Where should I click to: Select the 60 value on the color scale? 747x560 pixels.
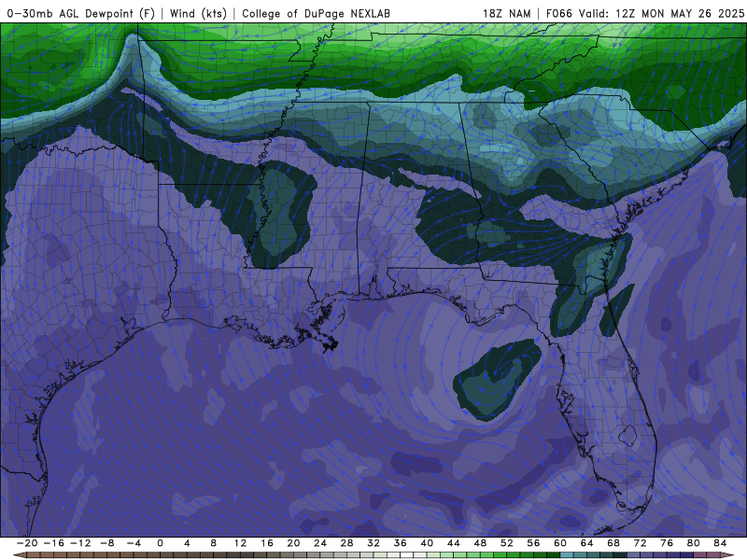(560, 543)
